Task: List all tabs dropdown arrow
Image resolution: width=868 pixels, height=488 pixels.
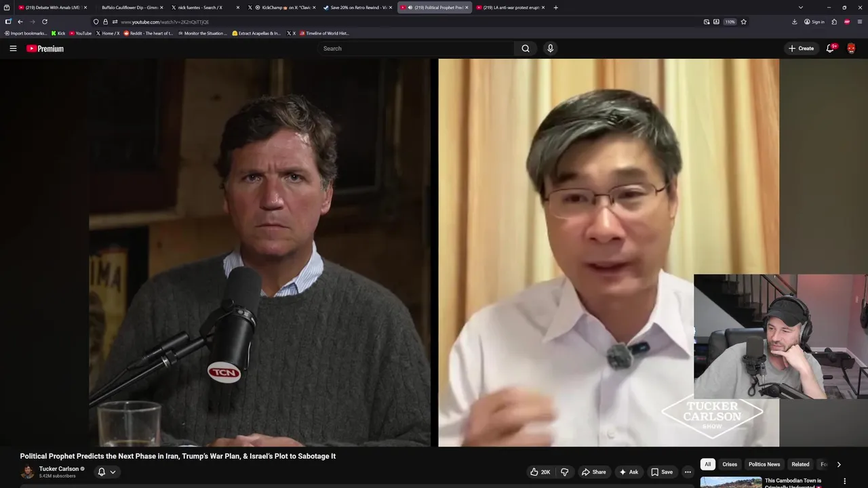Action: tap(800, 7)
